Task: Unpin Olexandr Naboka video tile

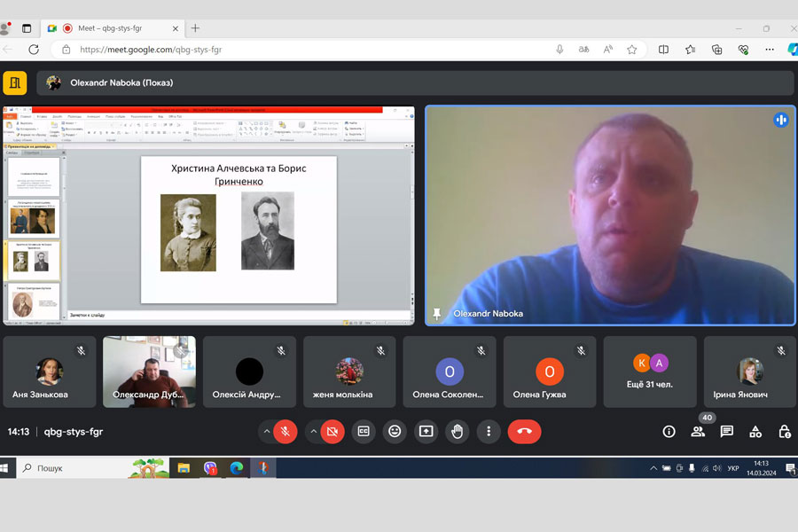Action: [436, 314]
